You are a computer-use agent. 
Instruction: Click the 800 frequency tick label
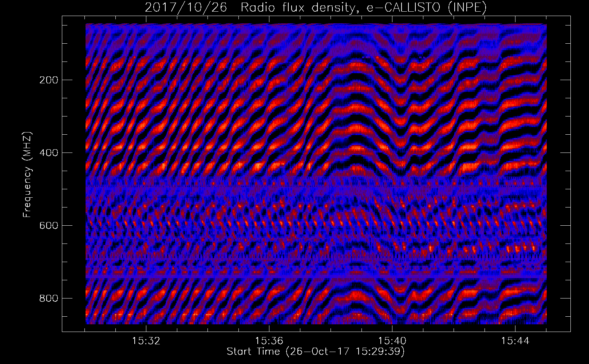(48, 298)
